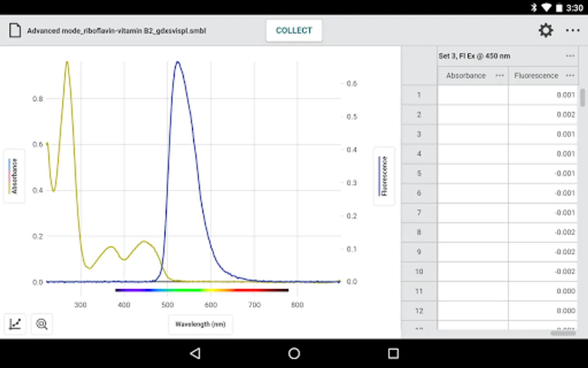
Task: Tap the Bluetooth status icon
Action: pos(533,8)
